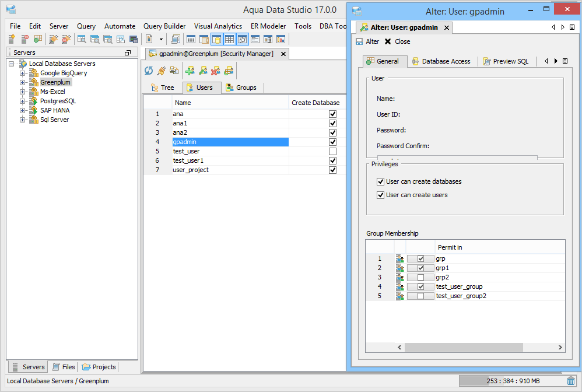Click the new document toolbar icon

click(x=149, y=39)
